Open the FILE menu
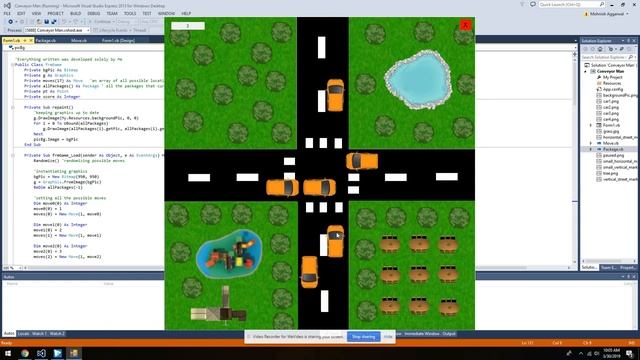This screenshot has width=640, height=360. coord(7,13)
